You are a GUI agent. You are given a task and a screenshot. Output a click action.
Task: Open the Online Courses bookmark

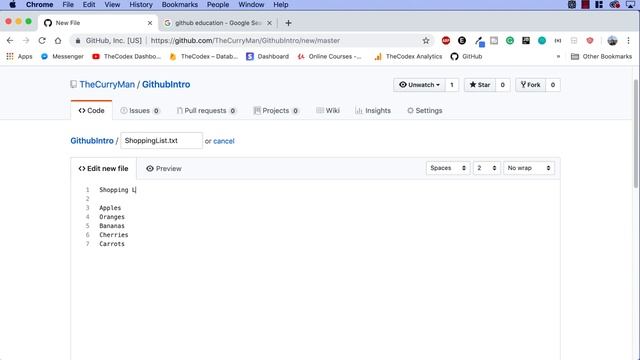point(329,56)
